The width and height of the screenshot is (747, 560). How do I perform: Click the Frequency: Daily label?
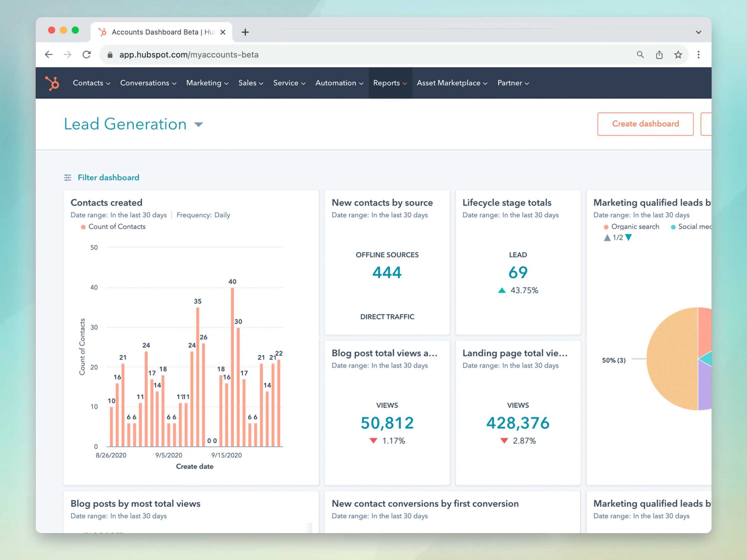click(203, 215)
